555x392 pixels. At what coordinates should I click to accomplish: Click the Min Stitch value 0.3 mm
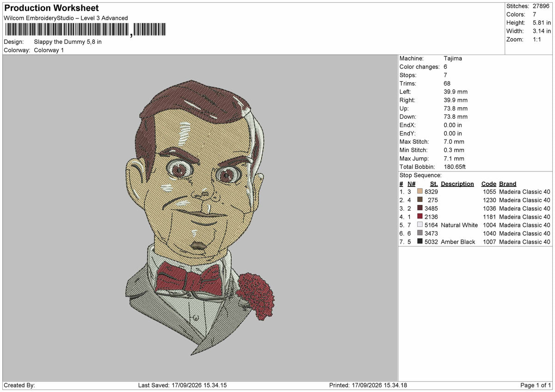(454, 150)
